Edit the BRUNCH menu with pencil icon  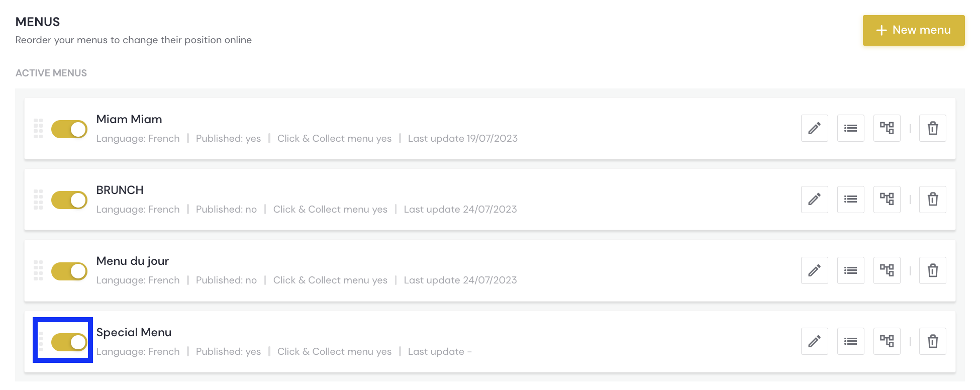pyautogui.click(x=814, y=199)
